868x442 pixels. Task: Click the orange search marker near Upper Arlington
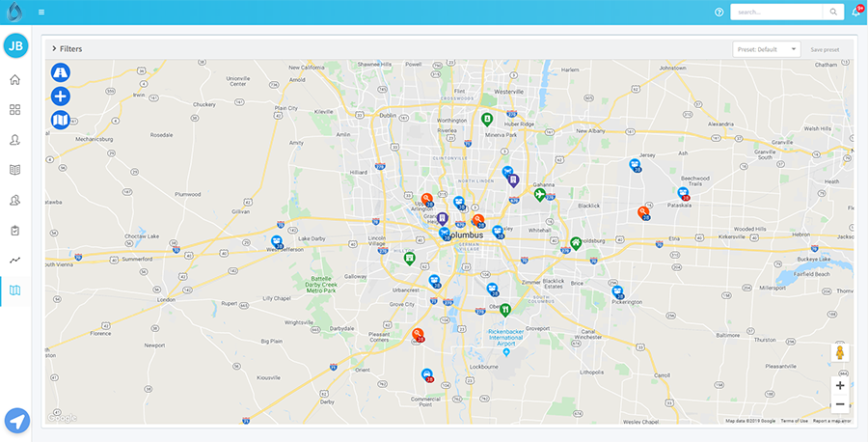tap(427, 200)
